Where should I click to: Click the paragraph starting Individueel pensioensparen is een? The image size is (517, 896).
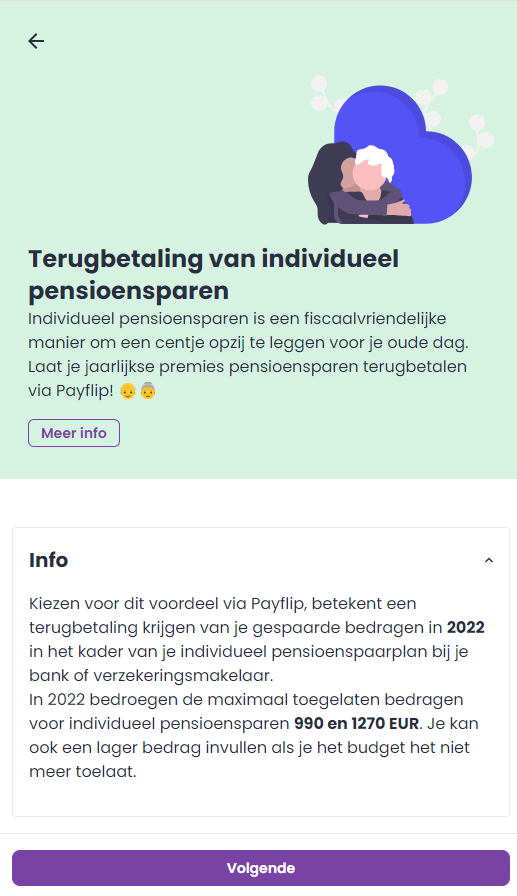coord(248,354)
